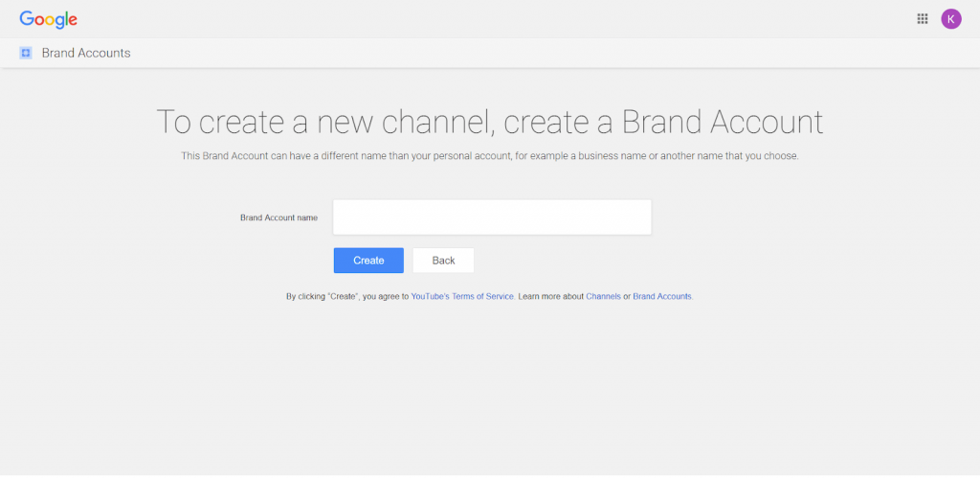Click the Back button
The height and width of the screenshot is (479, 980).
click(x=443, y=261)
